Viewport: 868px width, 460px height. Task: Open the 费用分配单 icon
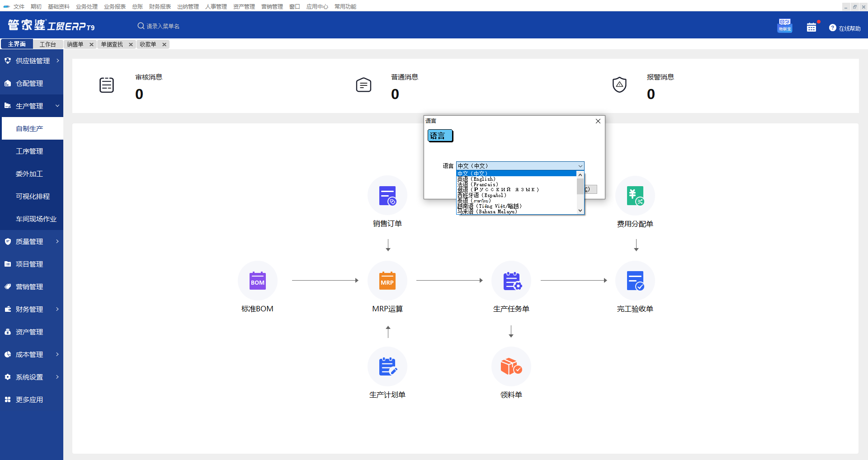[x=635, y=196]
